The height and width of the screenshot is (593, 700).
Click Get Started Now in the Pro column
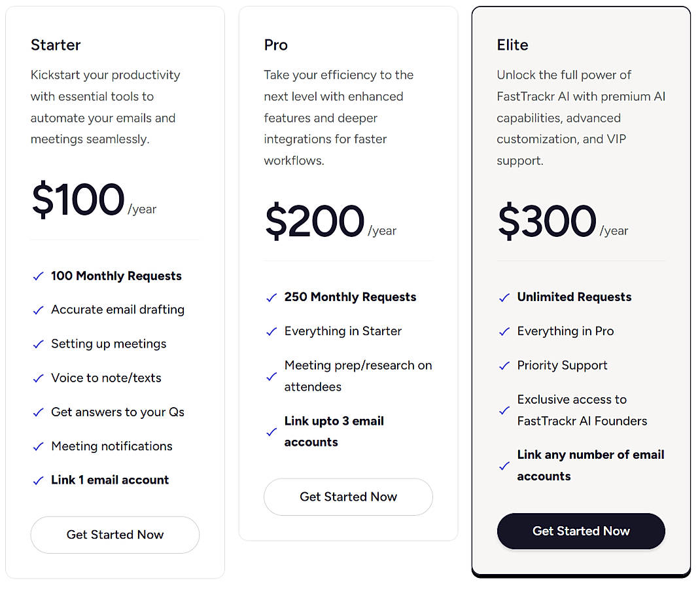click(348, 497)
